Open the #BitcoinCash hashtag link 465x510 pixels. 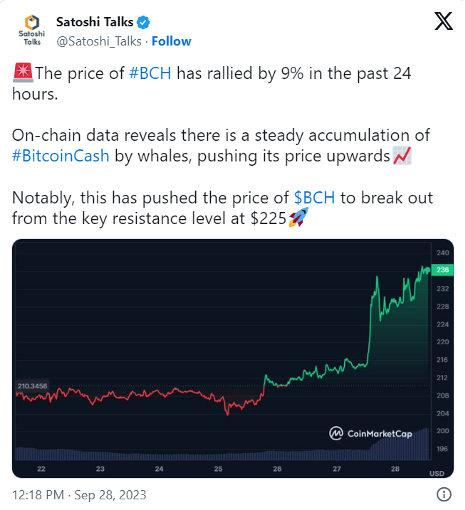61,156
